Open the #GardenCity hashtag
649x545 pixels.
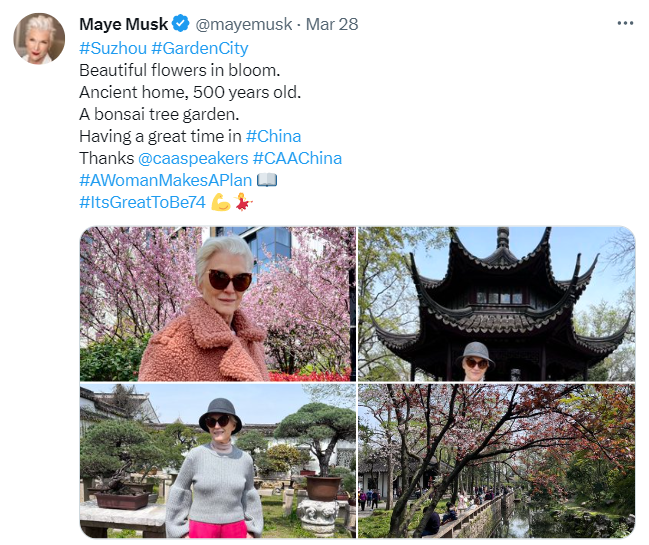click(x=200, y=48)
